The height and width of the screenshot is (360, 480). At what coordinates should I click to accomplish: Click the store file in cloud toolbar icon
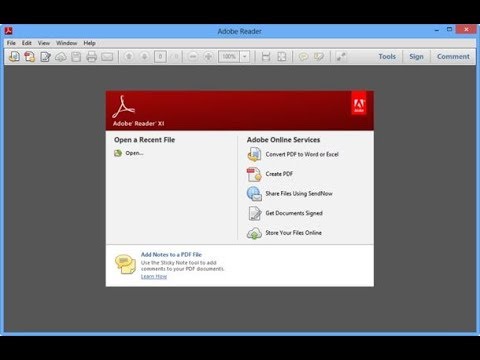point(60,57)
